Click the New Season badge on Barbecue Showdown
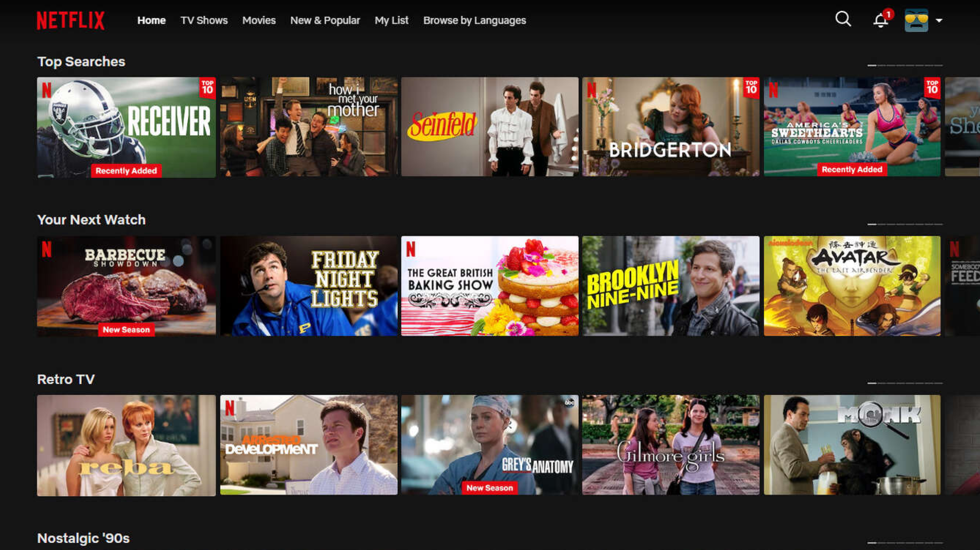The height and width of the screenshot is (550, 980). 125,330
